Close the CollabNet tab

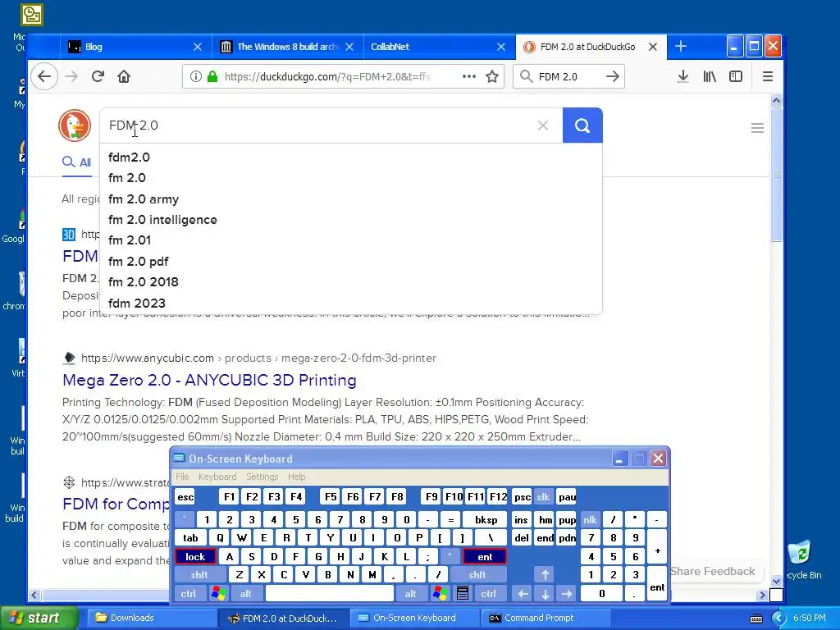pyautogui.click(x=501, y=47)
